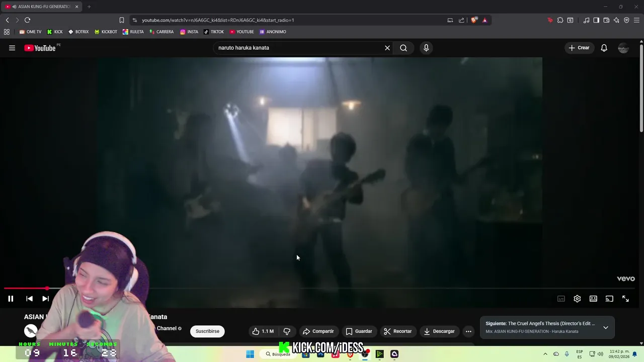Cast the video to a TV
The width and height of the screenshot is (644, 362).
click(x=609, y=299)
